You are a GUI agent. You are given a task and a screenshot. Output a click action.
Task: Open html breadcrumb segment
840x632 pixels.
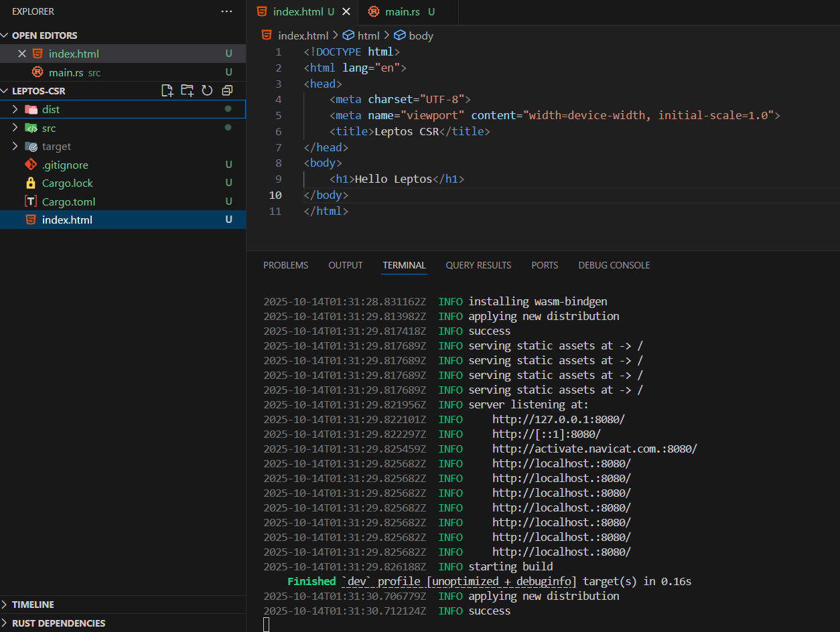[368, 35]
